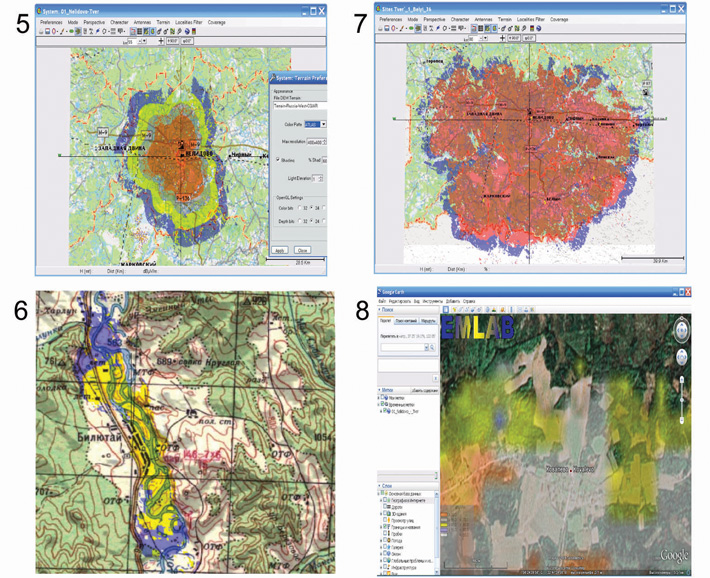Click the Max resolution input field
This screenshot has height=578, width=710.
[x=316, y=142]
